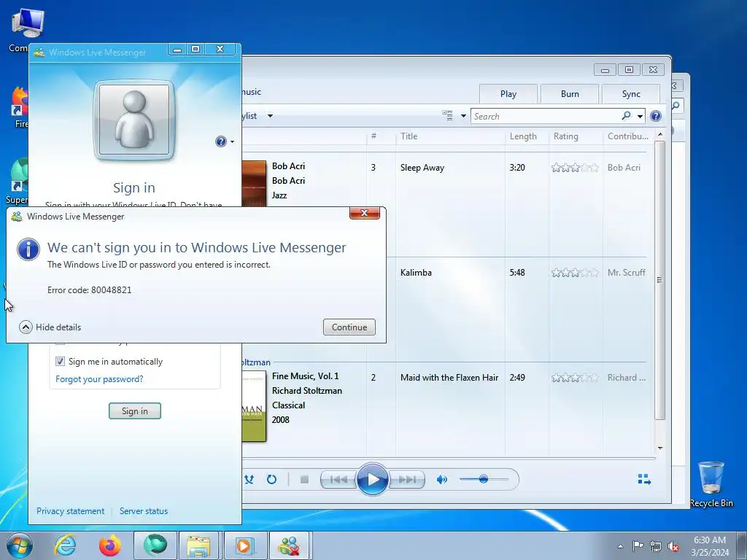The height and width of the screenshot is (560, 747).
Task: Sort by the Rating column header
Action: (x=576, y=136)
